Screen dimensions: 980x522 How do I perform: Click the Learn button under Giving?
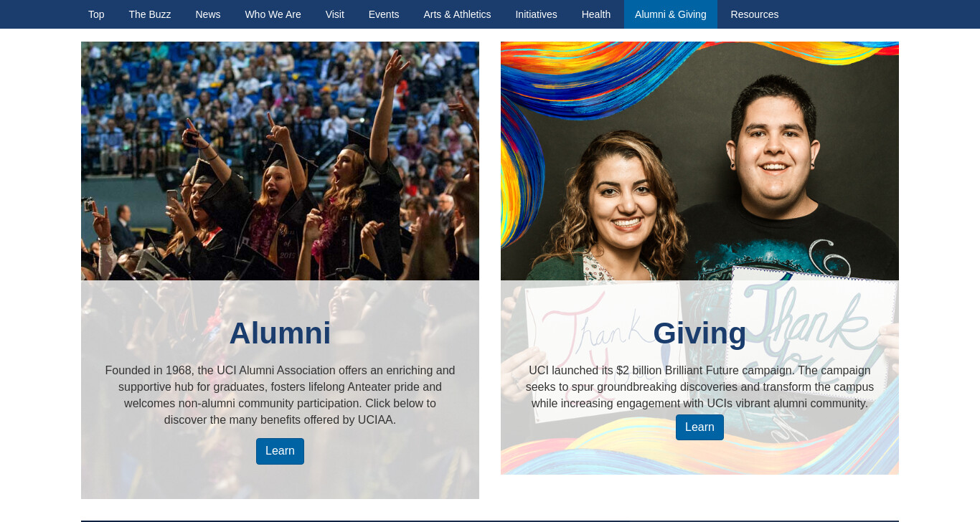coord(699,427)
